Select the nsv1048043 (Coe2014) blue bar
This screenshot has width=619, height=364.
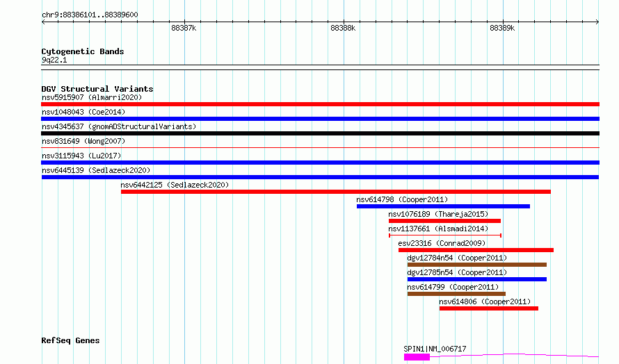tap(320, 119)
